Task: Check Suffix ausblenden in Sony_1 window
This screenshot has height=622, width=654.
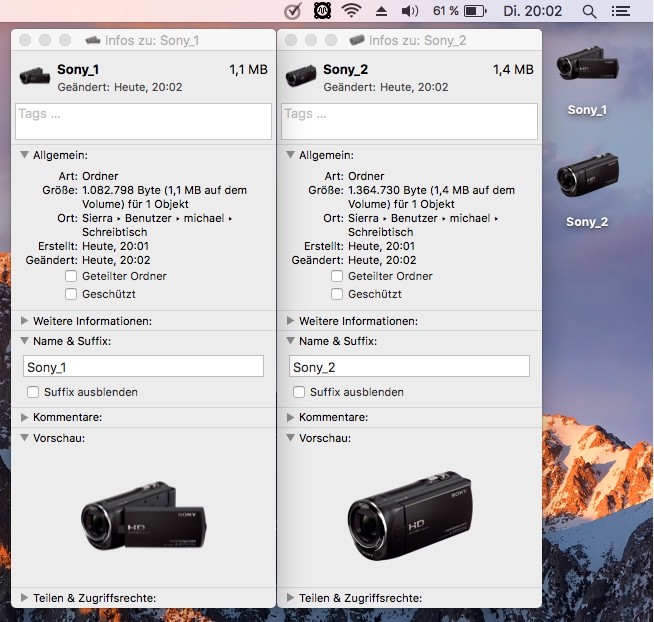Action: click(33, 392)
